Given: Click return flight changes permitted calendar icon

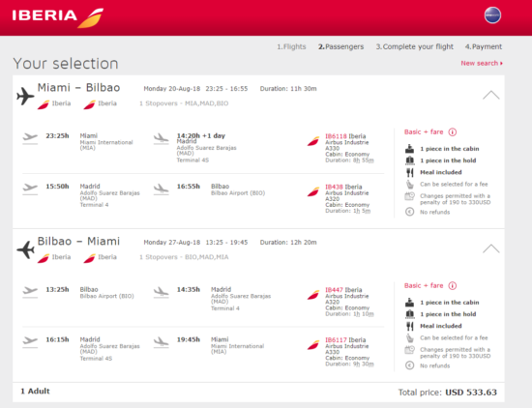Looking at the screenshot, I should pos(410,350).
